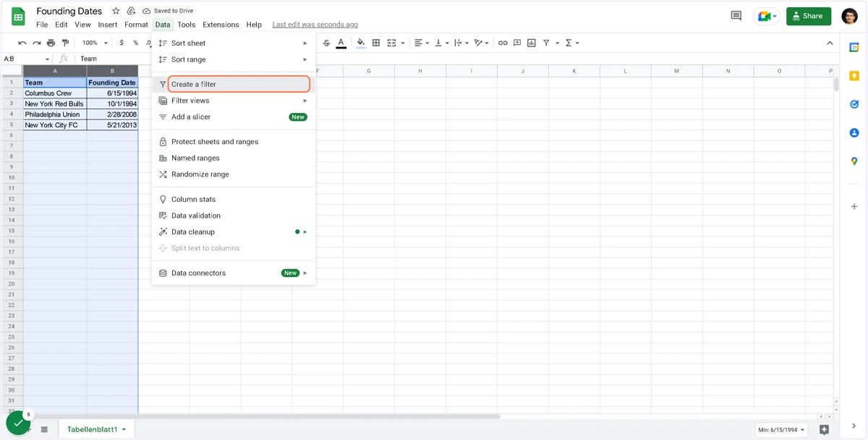
Task: Open the Borders tool
Action: coord(376,43)
